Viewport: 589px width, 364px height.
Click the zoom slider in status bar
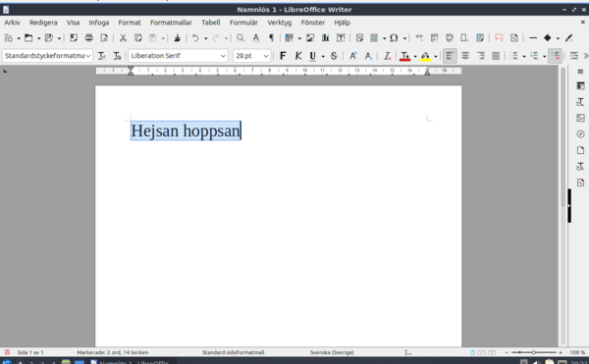pos(533,352)
